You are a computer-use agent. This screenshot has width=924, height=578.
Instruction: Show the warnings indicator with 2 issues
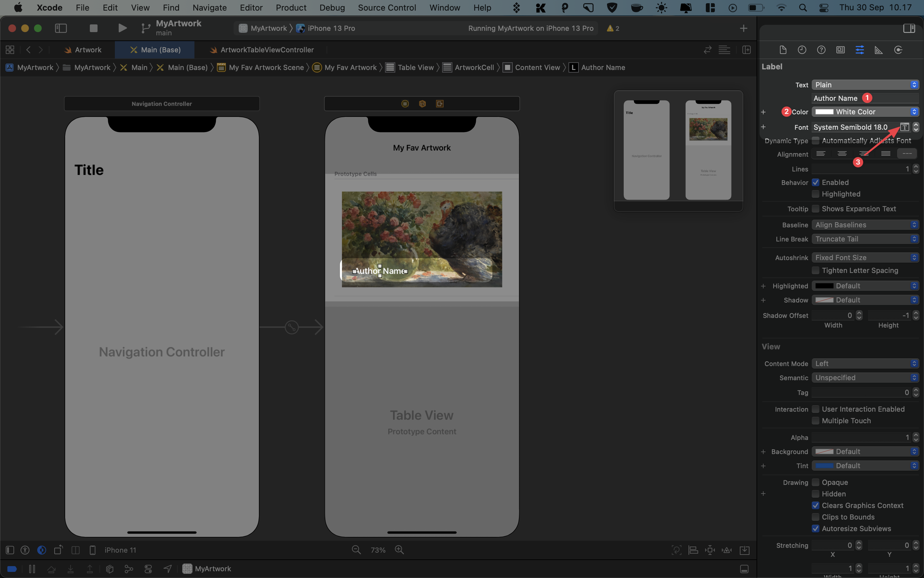point(613,28)
